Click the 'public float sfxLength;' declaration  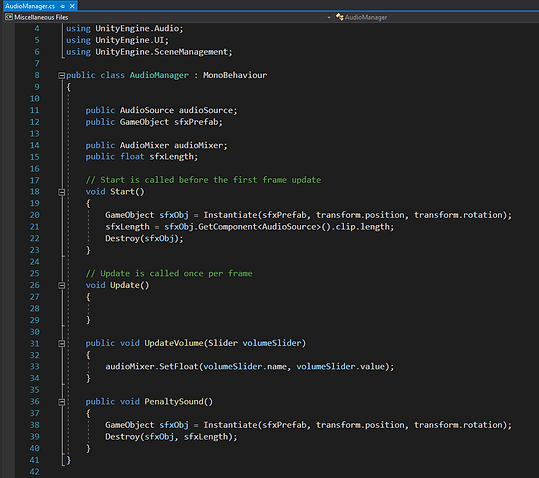142,157
